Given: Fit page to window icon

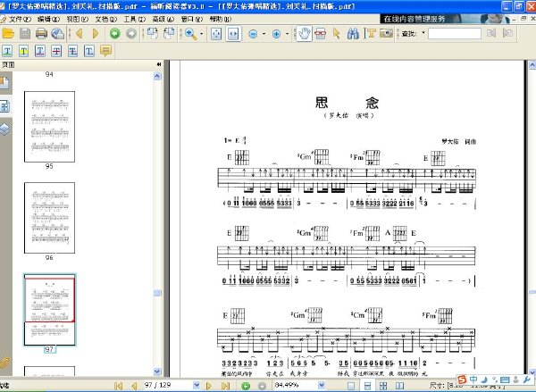Looking at the screenshot, I should (216, 34).
